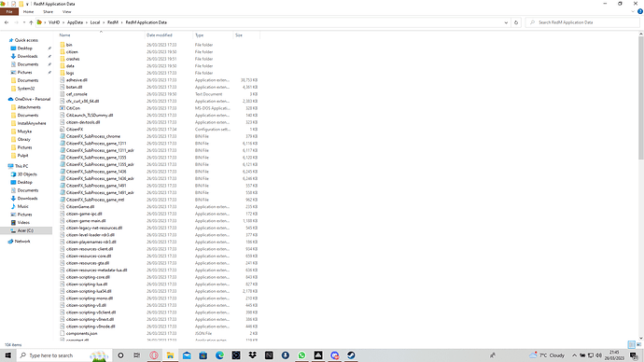Click the Refresh button beside address bar
This screenshot has height=362, width=644.
point(516,22)
